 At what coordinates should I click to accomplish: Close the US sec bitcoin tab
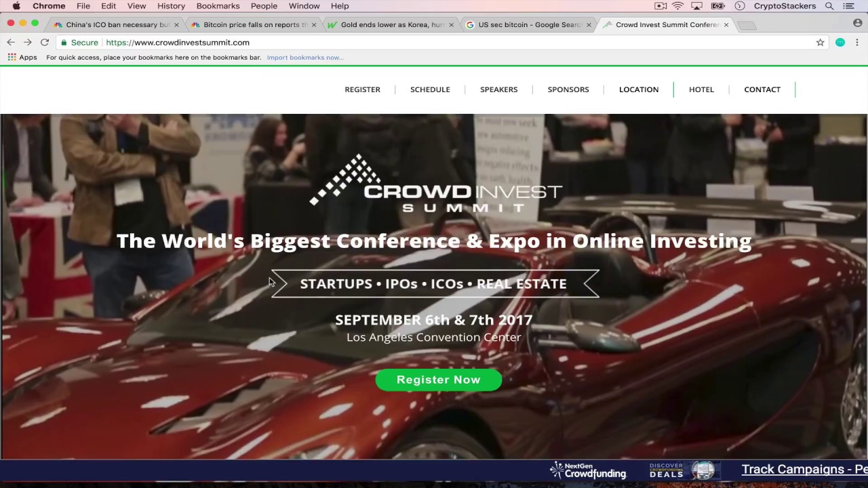coord(589,25)
